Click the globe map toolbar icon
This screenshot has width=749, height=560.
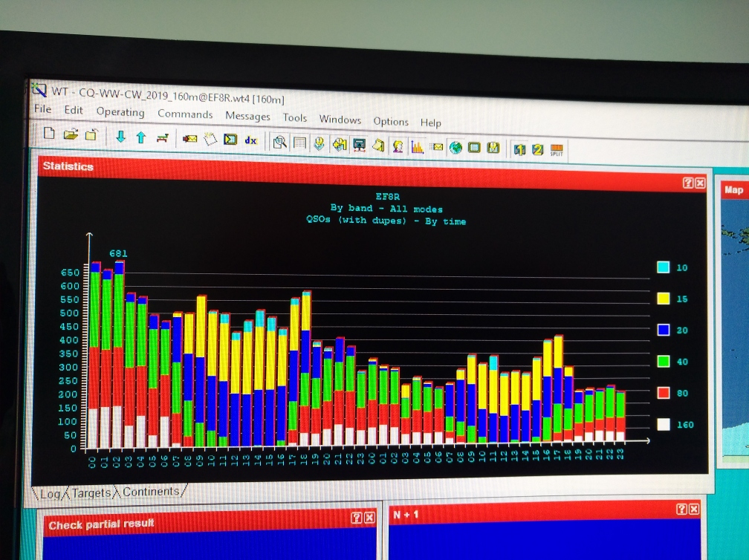tap(455, 147)
